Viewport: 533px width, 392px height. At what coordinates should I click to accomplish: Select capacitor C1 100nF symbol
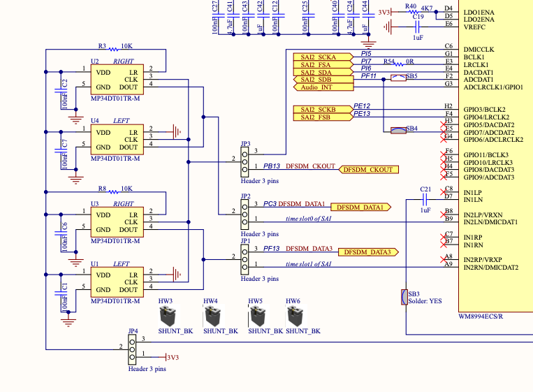point(61,293)
